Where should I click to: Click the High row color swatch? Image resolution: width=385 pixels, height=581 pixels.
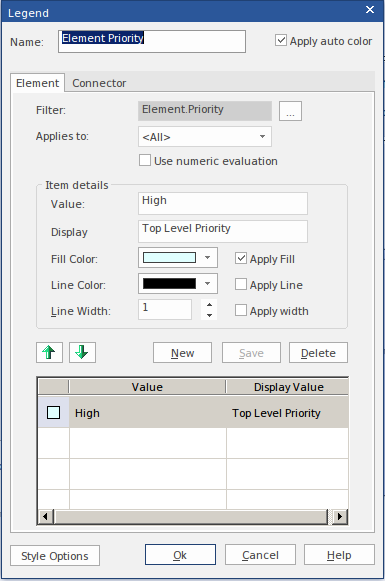tap(54, 412)
